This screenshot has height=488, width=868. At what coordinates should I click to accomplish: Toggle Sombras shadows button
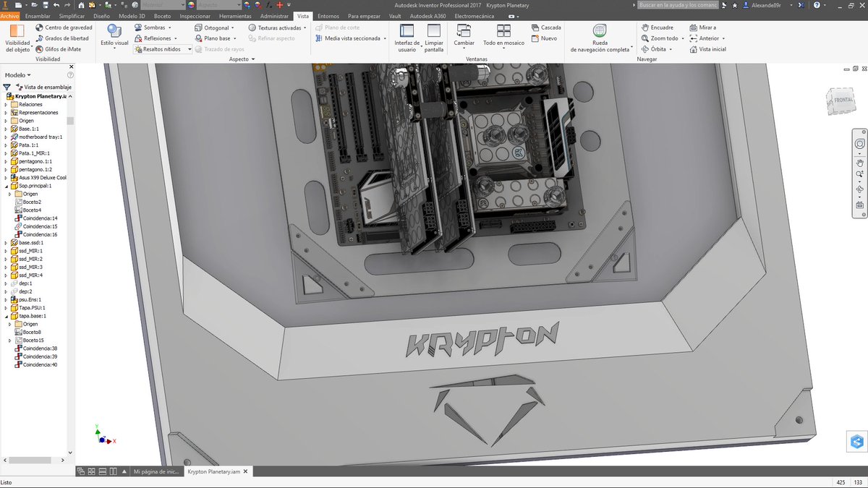[x=154, y=27]
